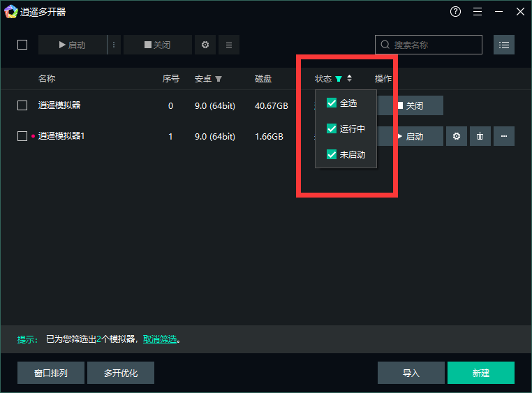Delete 逍遥模拟器1 using trash icon

480,136
